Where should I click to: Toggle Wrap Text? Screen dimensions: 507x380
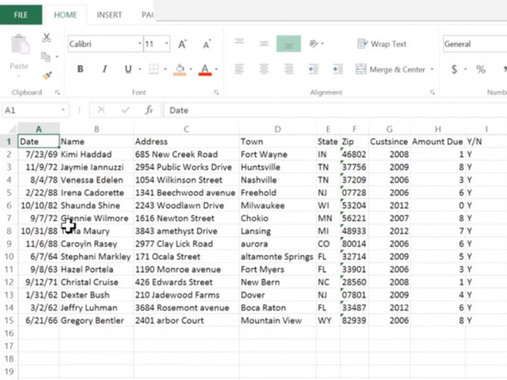(382, 44)
